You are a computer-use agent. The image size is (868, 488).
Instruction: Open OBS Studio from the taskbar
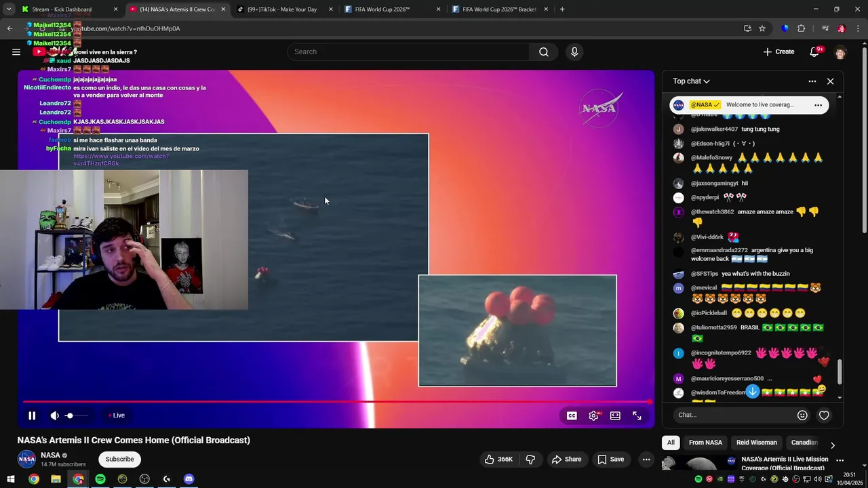(x=144, y=479)
